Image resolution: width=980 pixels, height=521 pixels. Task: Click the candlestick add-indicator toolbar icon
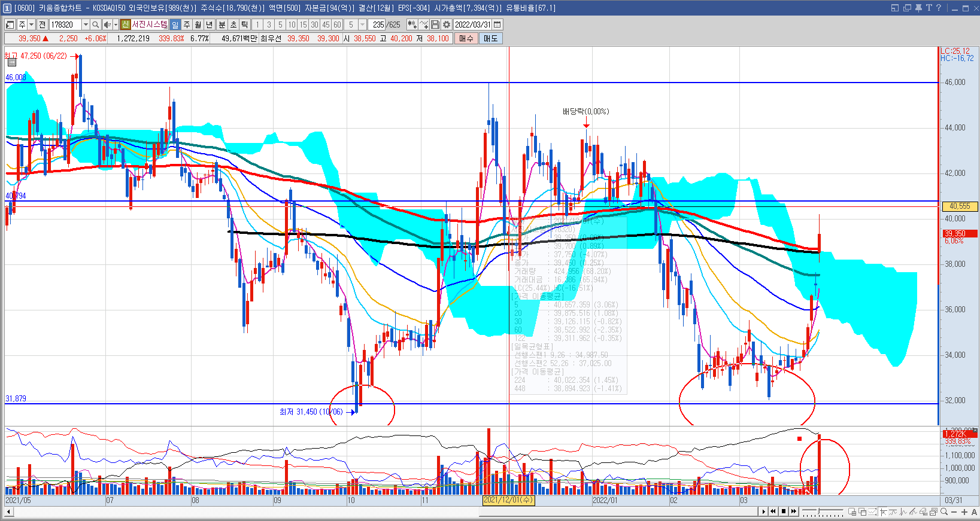coord(412,25)
